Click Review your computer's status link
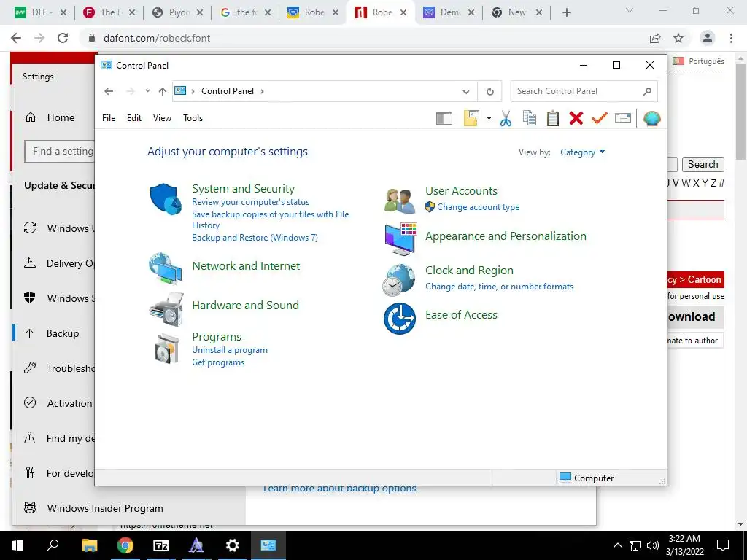The height and width of the screenshot is (560, 747). click(251, 202)
